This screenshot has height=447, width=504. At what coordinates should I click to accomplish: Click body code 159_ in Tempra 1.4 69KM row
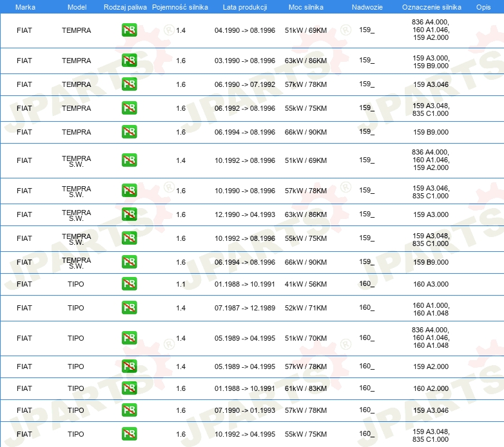[367, 30]
